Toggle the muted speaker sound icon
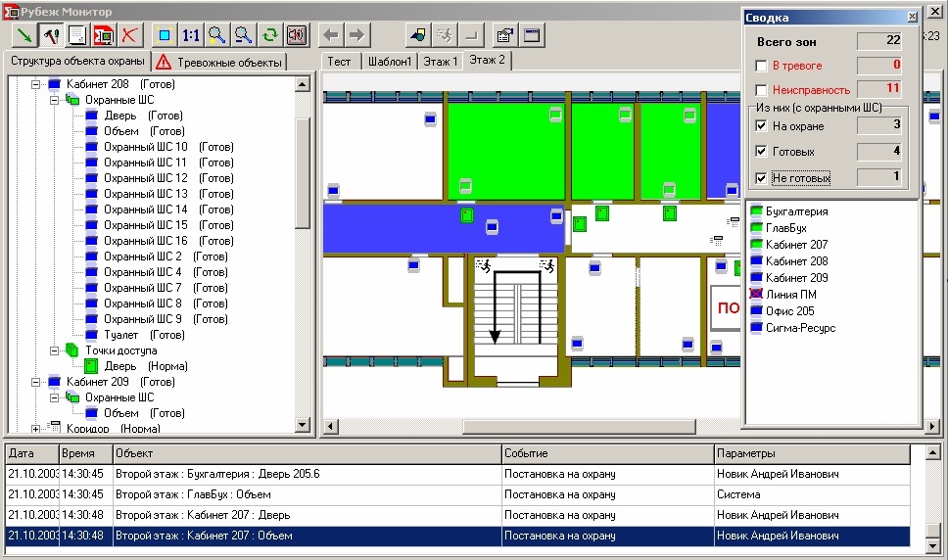 (x=296, y=35)
